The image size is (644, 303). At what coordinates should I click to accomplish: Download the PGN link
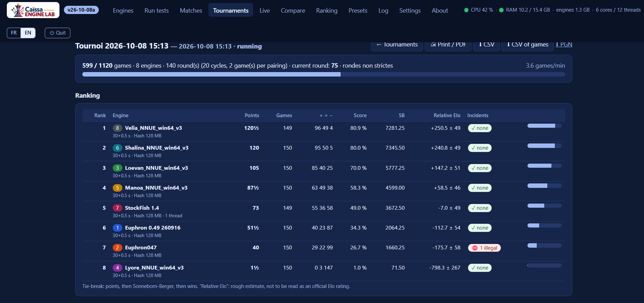point(564,44)
